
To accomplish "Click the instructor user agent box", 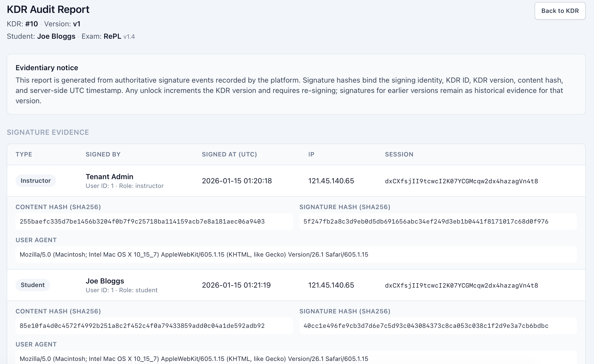I will pyautogui.click(x=296, y=255).
